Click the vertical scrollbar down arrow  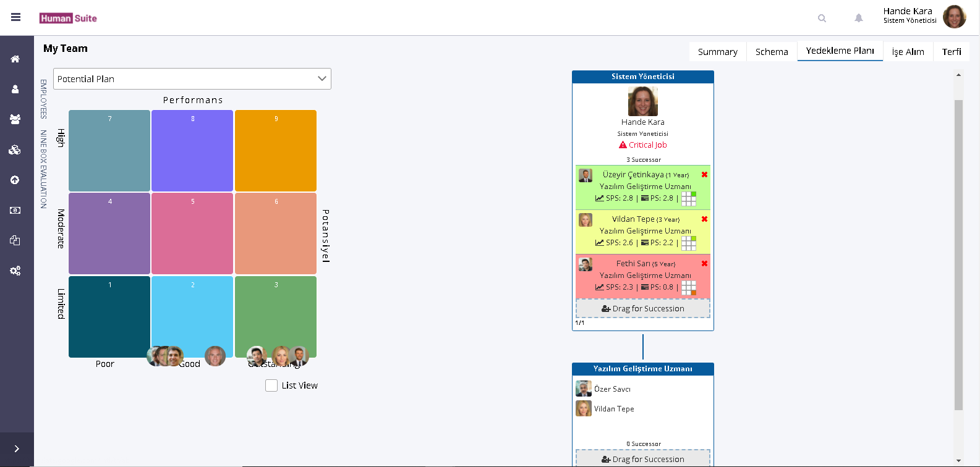(x=958, y=460)
